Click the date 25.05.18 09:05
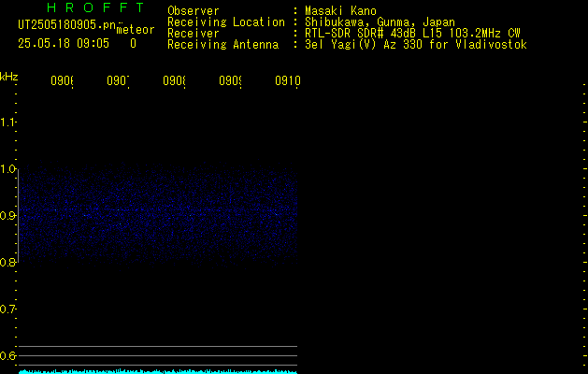 click(x=64, y=44)
